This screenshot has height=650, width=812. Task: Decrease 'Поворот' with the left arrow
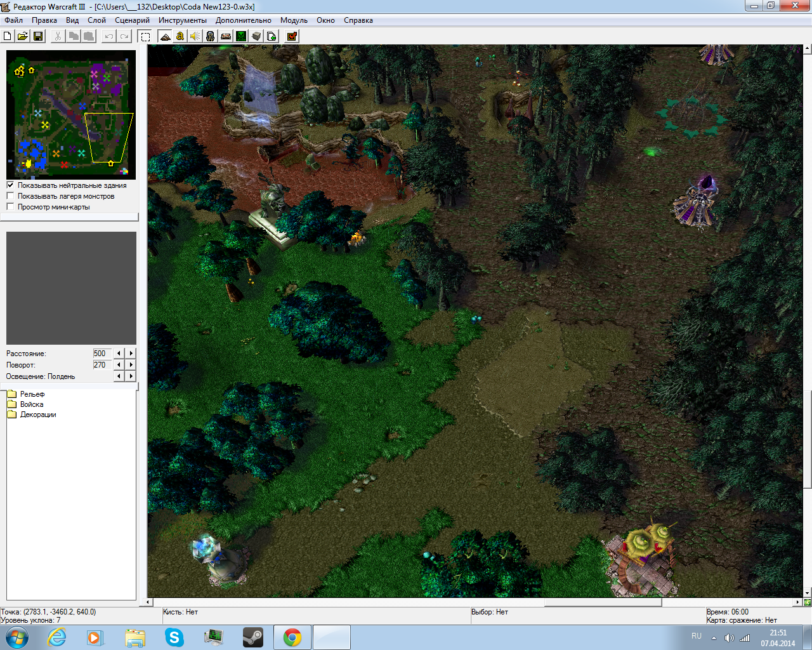119,365
